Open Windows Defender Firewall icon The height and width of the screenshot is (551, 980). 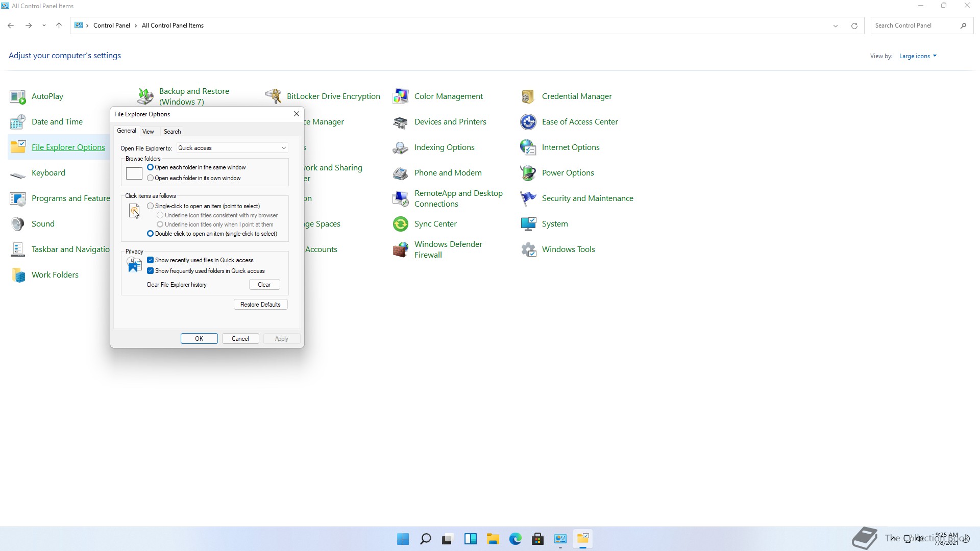401,249
